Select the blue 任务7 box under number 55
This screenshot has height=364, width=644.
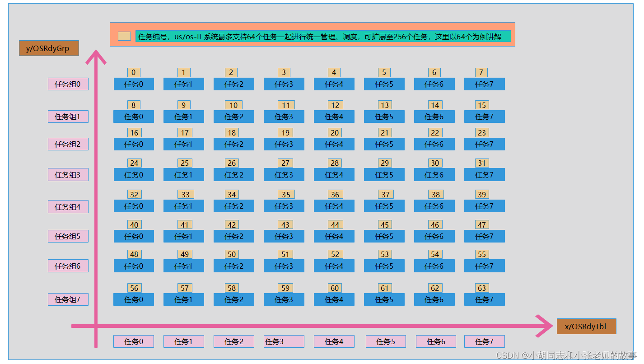(485, 266)
